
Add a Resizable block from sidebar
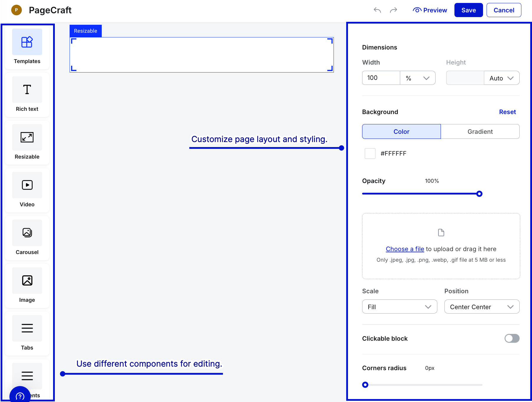point(27,138)
